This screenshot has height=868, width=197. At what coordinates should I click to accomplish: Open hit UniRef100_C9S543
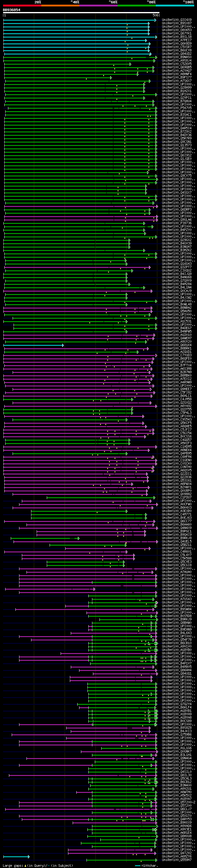[176, 419]
